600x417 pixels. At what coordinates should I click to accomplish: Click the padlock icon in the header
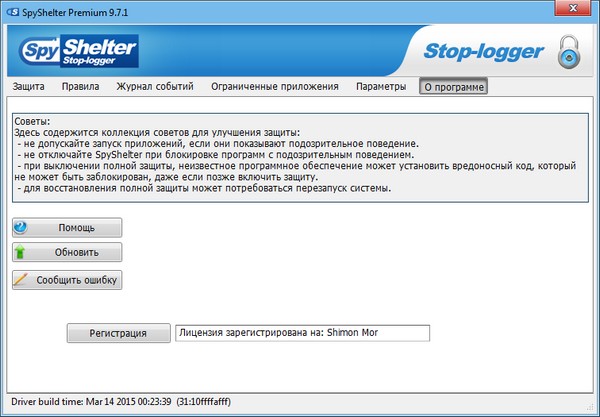567,50
